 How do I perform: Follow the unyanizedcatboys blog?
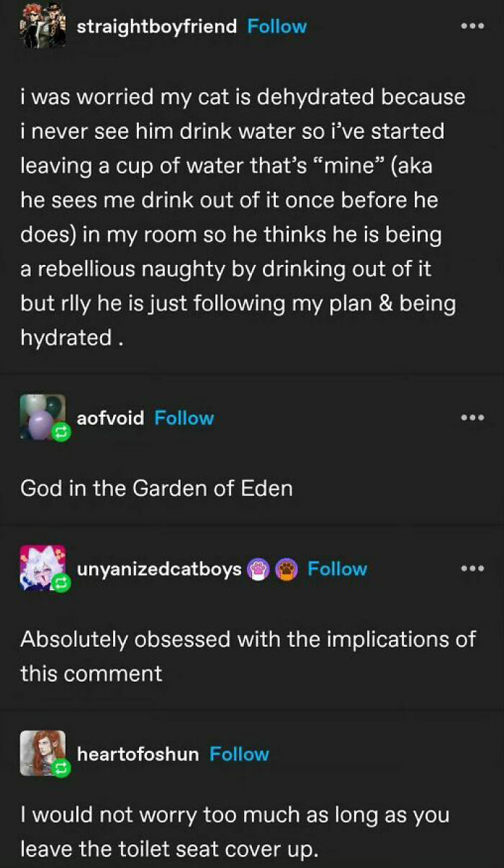[337, 569]
